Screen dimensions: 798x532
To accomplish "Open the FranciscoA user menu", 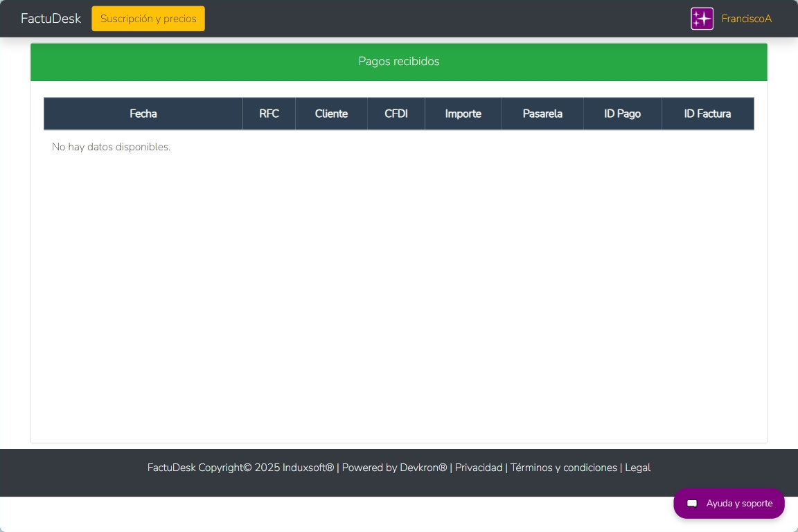I will click(x=746, y=19).
